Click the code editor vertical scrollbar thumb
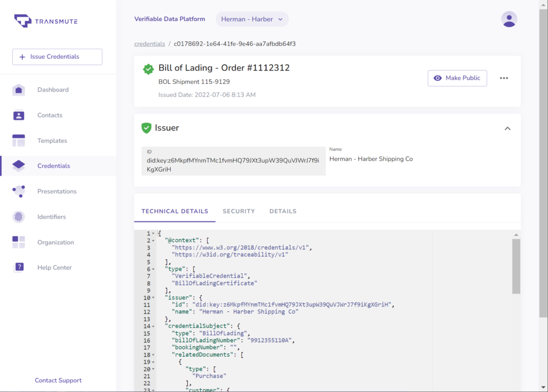This screenshot has width=548, height=392. 516,266
